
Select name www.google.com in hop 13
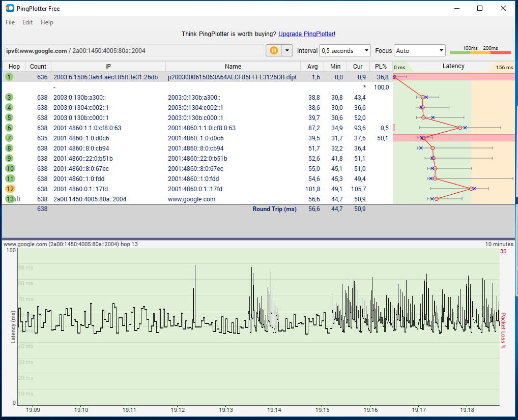[x=192, y=199]
